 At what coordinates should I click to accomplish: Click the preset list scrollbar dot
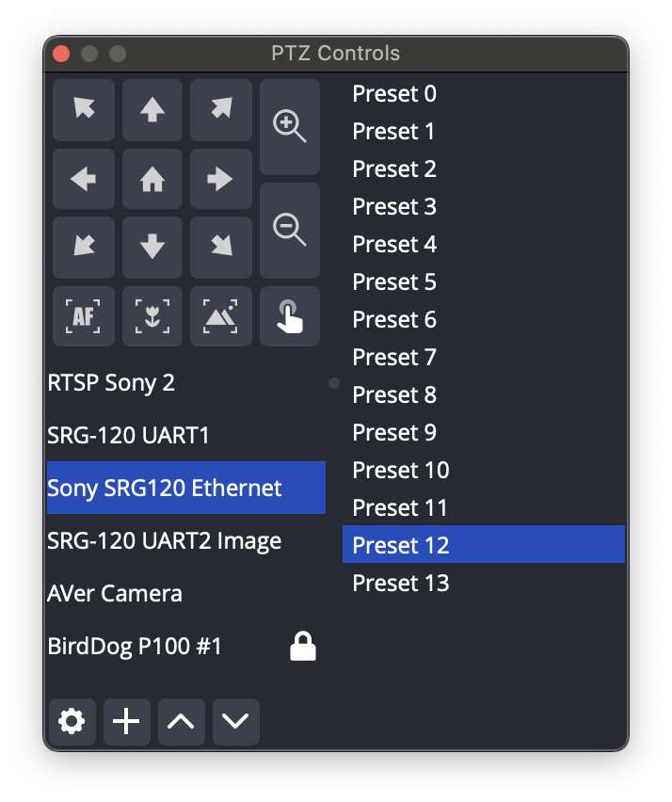(x=333, y=382)
